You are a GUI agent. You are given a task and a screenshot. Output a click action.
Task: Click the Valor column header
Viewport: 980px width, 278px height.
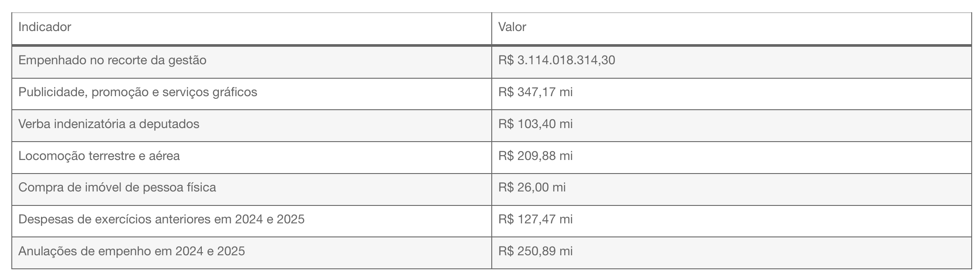tap(732, 29)
